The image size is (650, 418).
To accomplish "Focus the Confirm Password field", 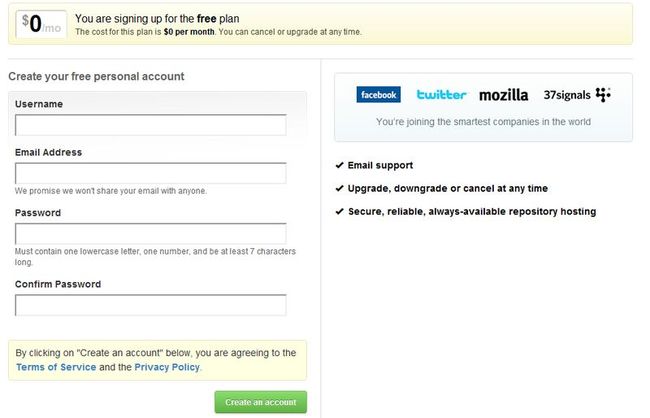I will (x=150, y=305).
